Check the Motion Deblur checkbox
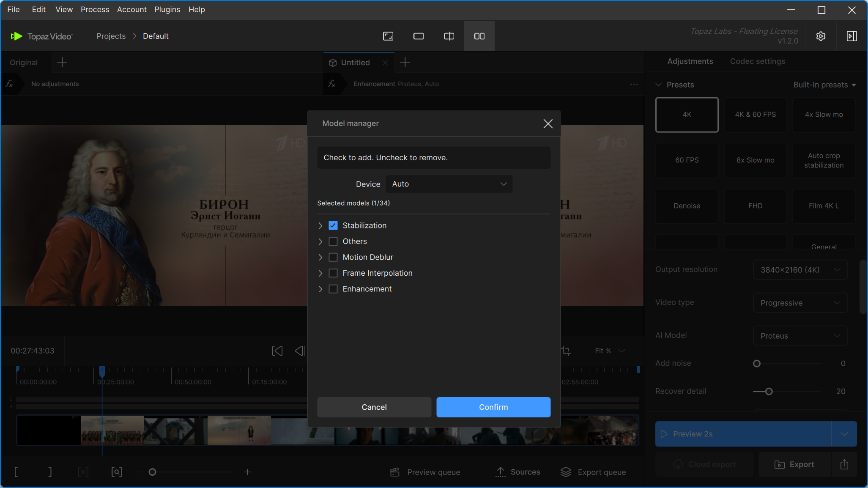 coord(333,257)
